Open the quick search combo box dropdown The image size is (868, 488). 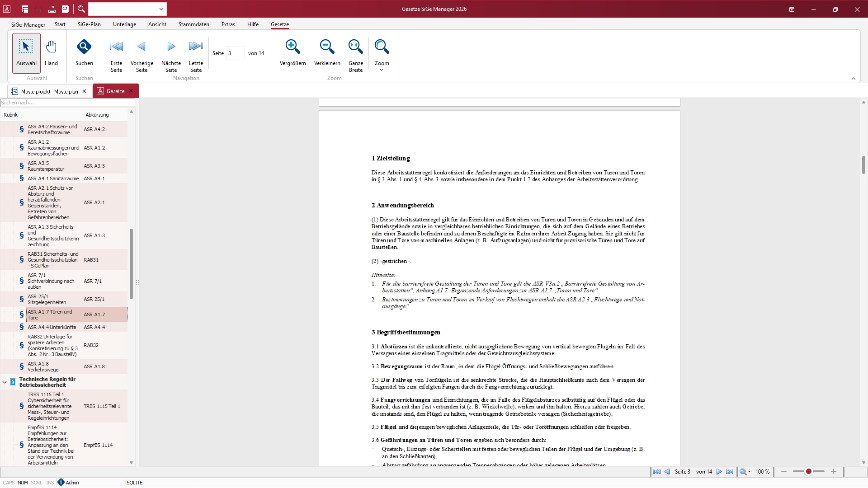pos(161,9)
